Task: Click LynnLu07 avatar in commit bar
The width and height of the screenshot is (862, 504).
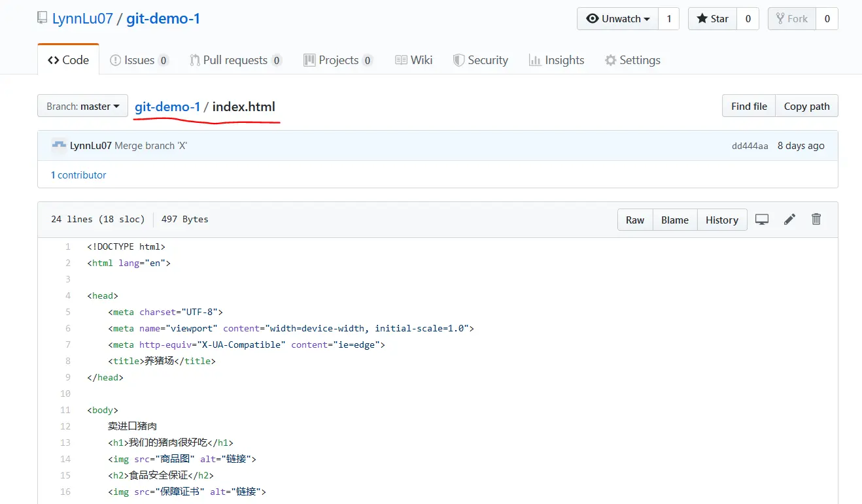Action: coord(59,145)
